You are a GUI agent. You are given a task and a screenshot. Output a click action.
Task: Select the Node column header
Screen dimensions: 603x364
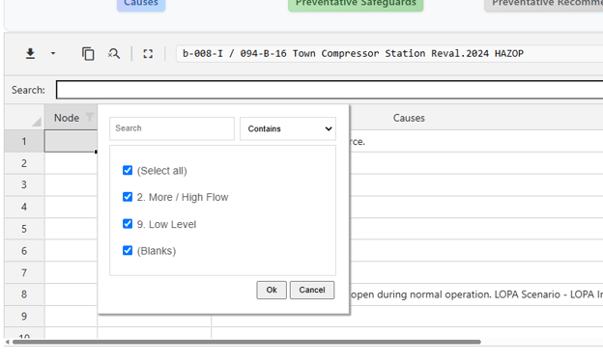[x=71, y=118]
